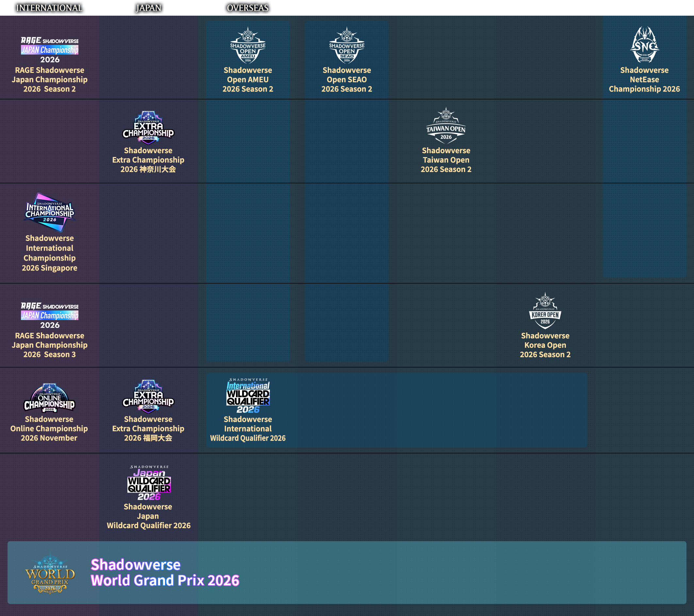Click the Extra Championship 福岡大会 logo
Viewport: 694px width, 616px height.
[x=148, y=396]
